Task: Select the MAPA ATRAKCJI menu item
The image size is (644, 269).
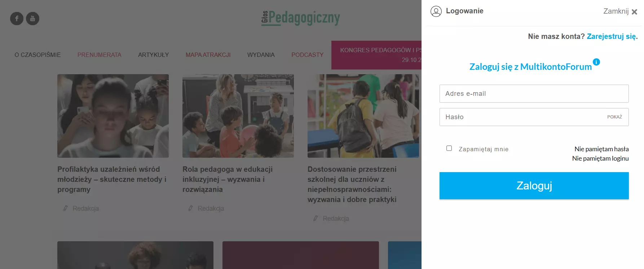Action: click(x=208, y=55)
